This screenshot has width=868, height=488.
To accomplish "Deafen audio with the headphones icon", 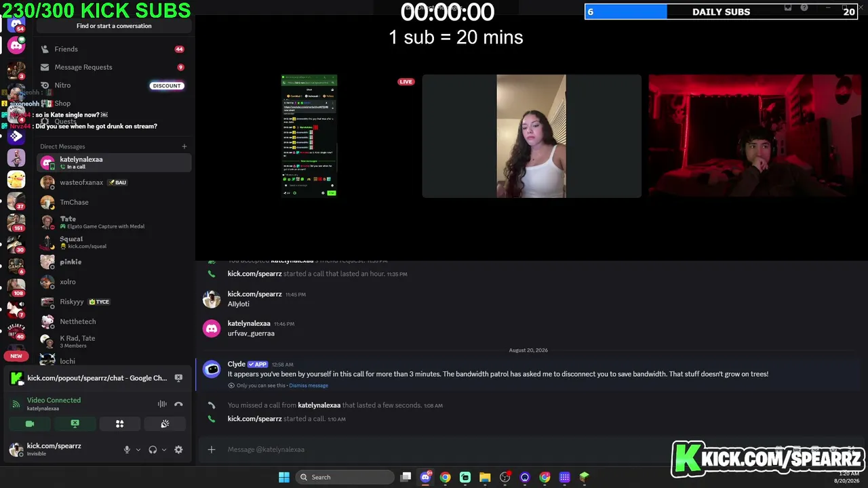I will click(153, 449).
